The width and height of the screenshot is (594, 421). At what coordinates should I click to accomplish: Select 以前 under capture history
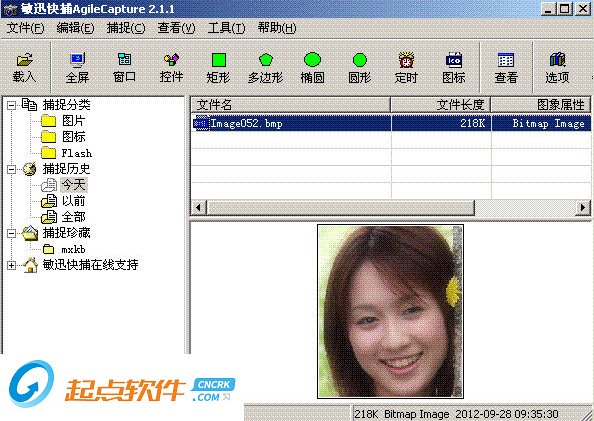(73, 201)
